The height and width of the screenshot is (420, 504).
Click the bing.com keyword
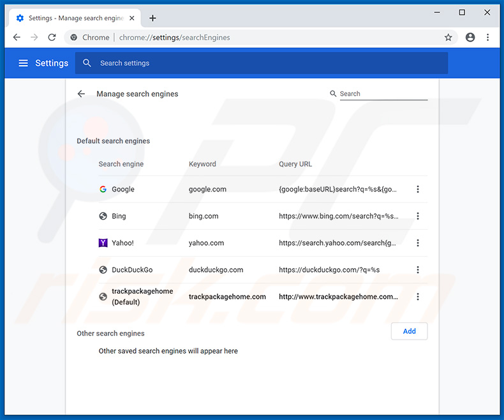click(x=204, y=216)
